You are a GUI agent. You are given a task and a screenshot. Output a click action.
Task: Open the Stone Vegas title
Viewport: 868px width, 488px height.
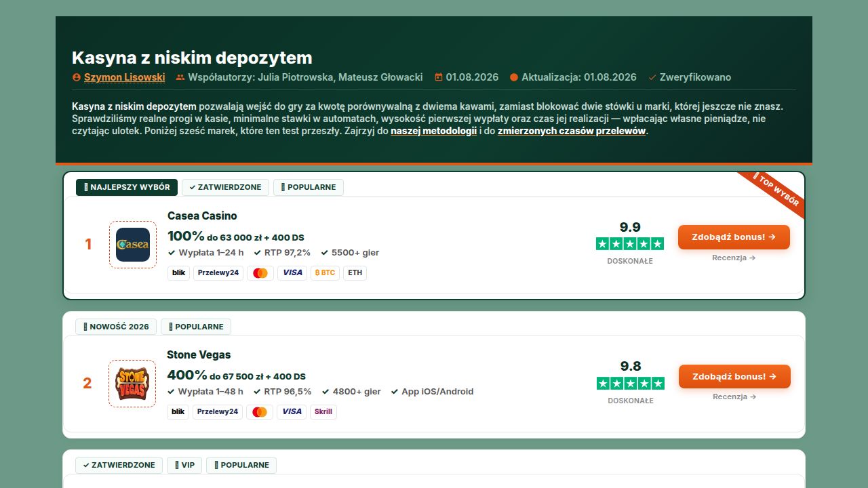coord(199,354)
